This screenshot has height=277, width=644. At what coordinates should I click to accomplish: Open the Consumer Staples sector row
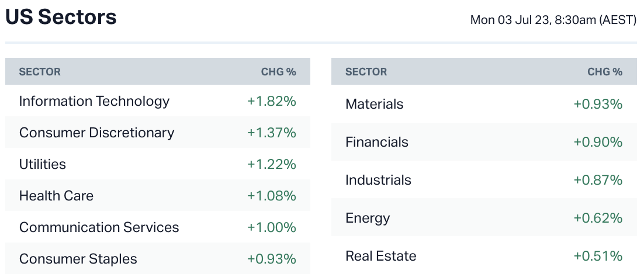(x=78, y=259)
